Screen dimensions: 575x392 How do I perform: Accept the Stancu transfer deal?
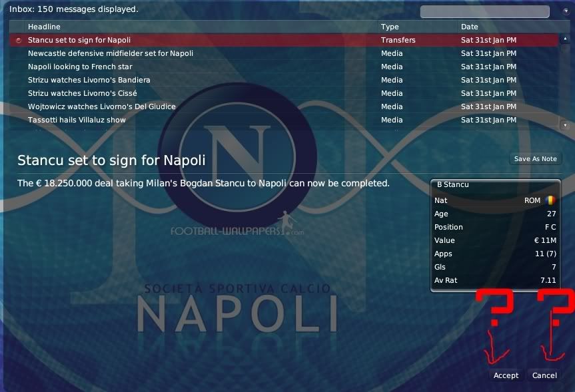click(506, 375)
